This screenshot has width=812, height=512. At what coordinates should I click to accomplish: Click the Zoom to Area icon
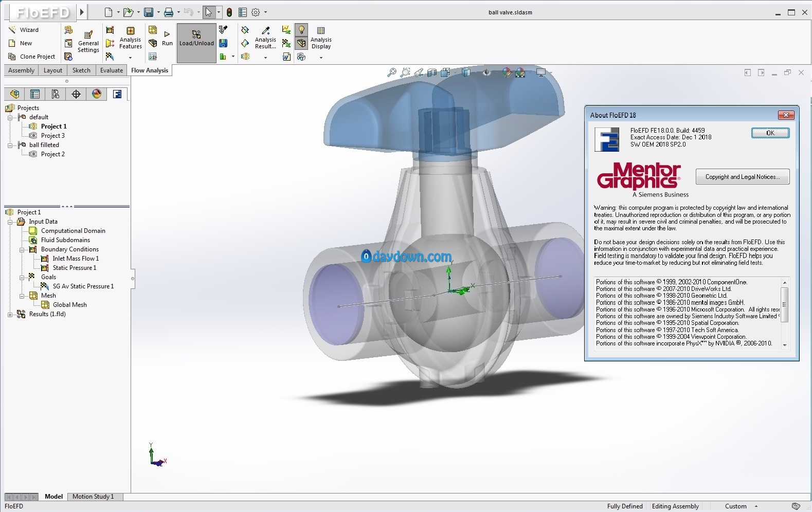click(x=405, y=72)
